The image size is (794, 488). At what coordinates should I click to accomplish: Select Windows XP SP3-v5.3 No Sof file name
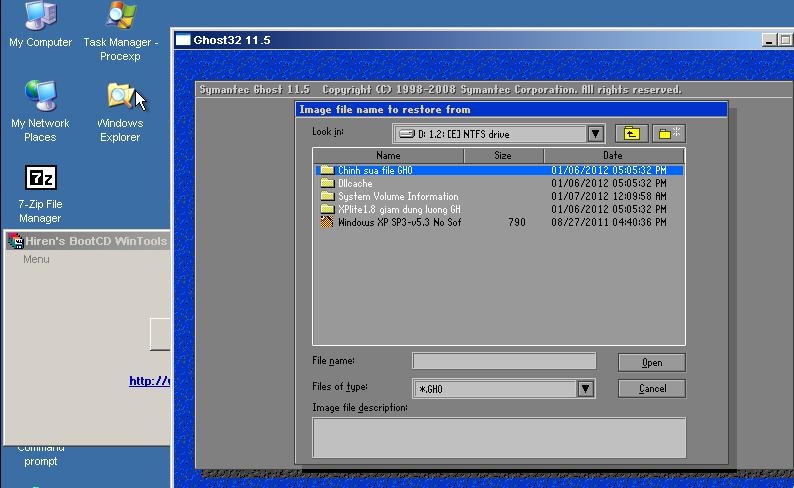point(400,222)
